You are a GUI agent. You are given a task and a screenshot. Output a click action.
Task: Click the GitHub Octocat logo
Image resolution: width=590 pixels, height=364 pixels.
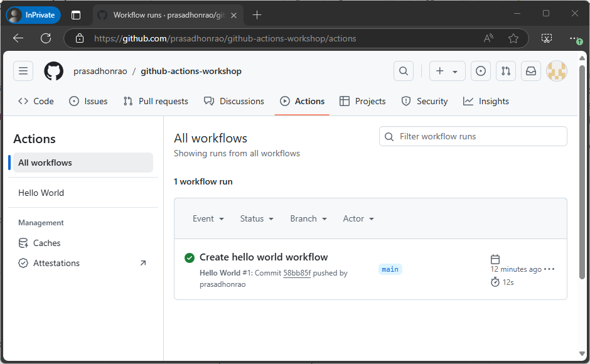(54, 71)
